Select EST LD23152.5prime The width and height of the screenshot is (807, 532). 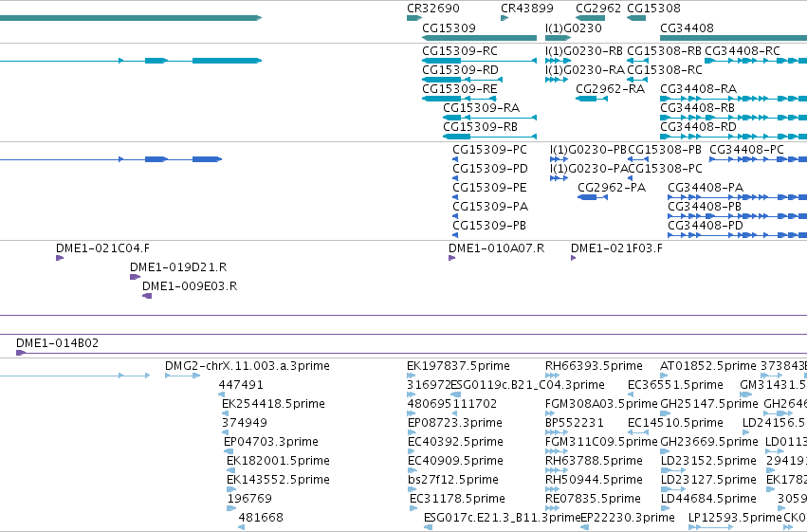click(x=673, y=470)
